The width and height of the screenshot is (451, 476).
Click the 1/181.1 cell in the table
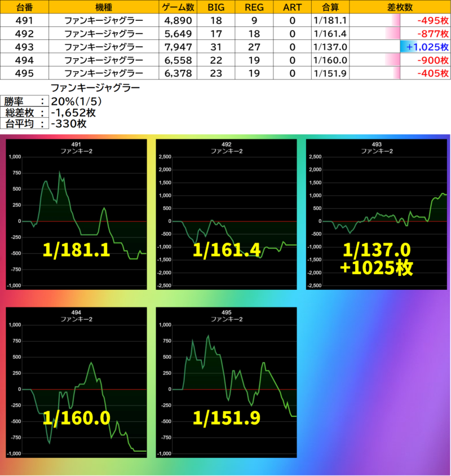330,20
